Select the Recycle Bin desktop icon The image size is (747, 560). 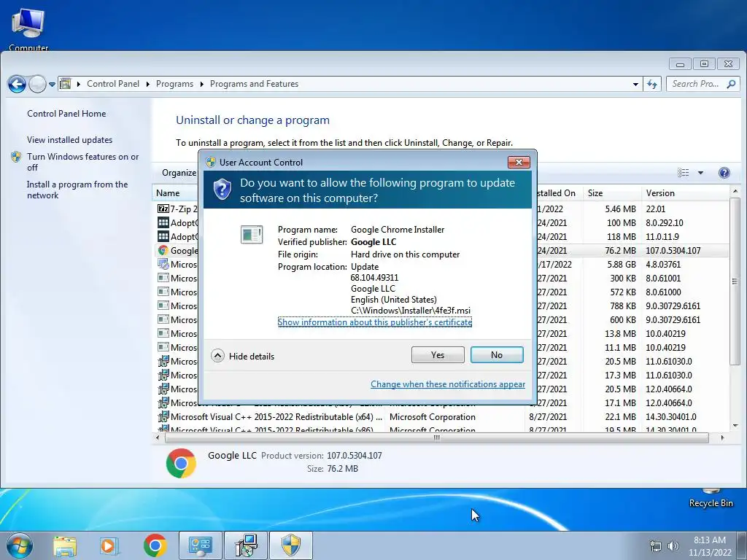[x=711, y=498]
